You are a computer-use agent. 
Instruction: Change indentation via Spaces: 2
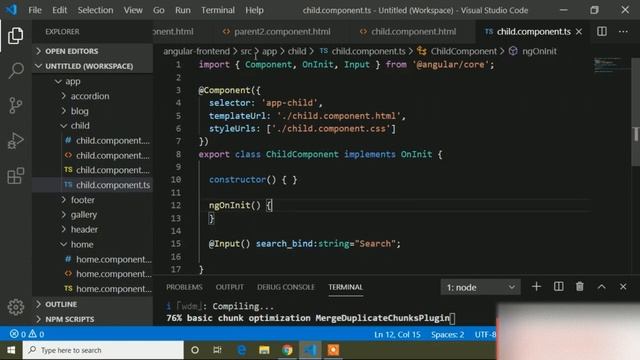(447, 335)
